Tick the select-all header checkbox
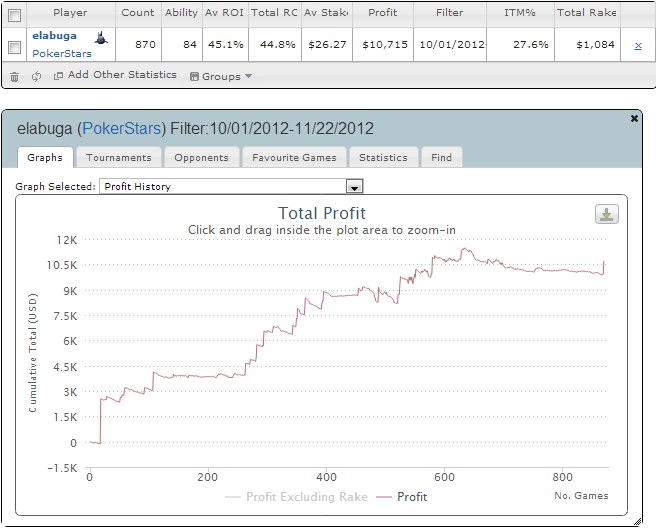This screenshot has width=656, height=531. tap(15, 15)
